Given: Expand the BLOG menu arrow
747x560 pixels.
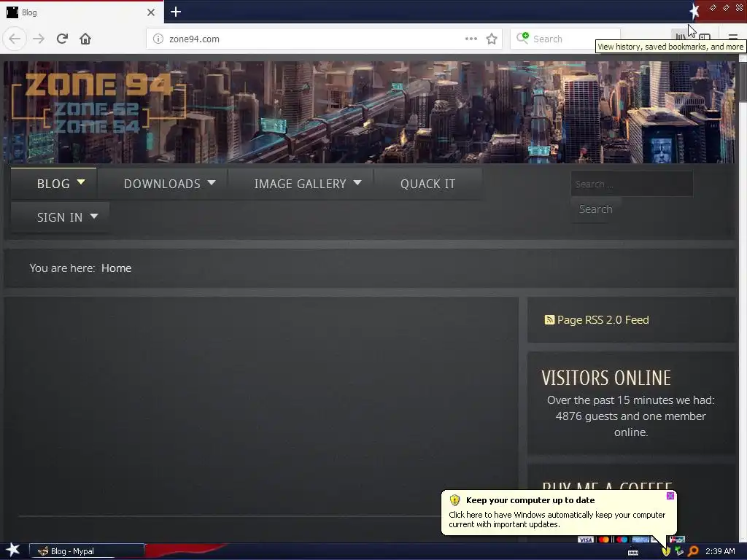Looking at the screenshot, I should pos(81,182).
